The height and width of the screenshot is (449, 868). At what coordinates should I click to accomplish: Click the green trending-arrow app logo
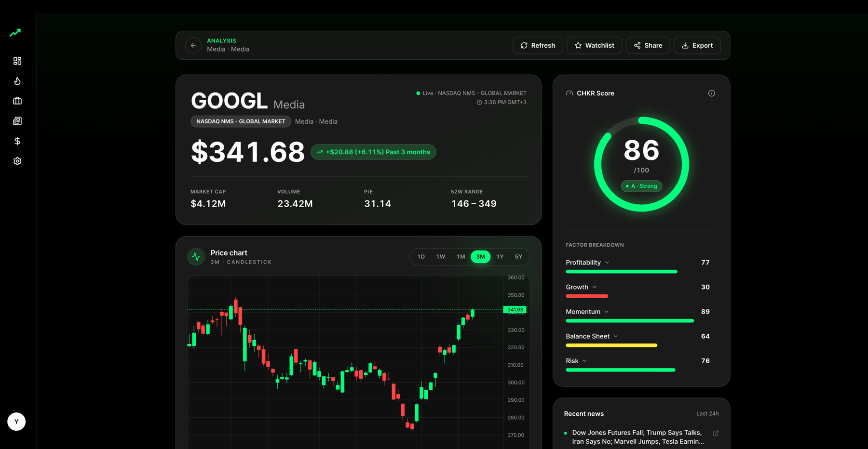coord(15,33)
